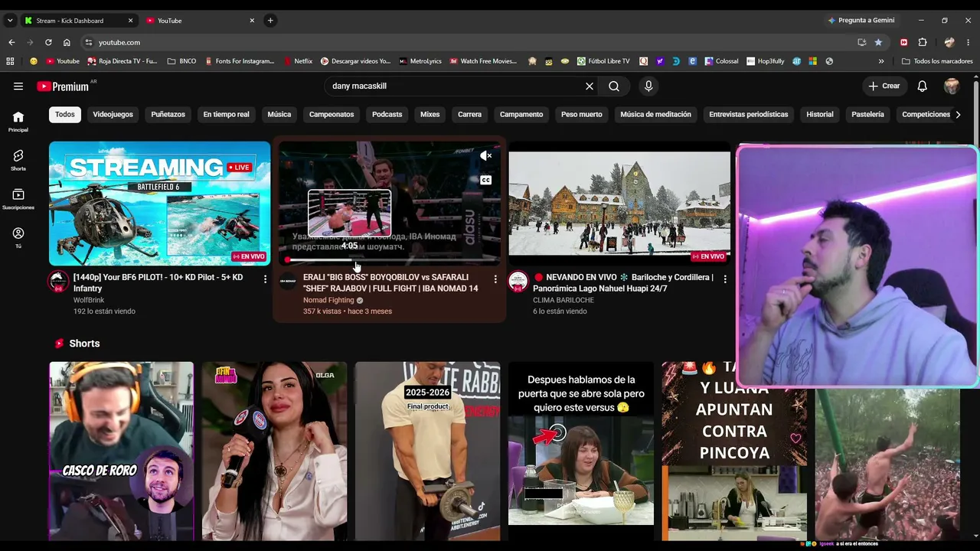
Task: Filter by Campamento chip
Action: (x=521, y=115)
